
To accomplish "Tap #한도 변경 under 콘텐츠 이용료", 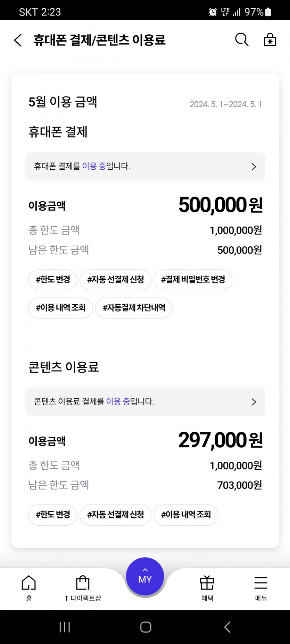I will pos(53,515).
